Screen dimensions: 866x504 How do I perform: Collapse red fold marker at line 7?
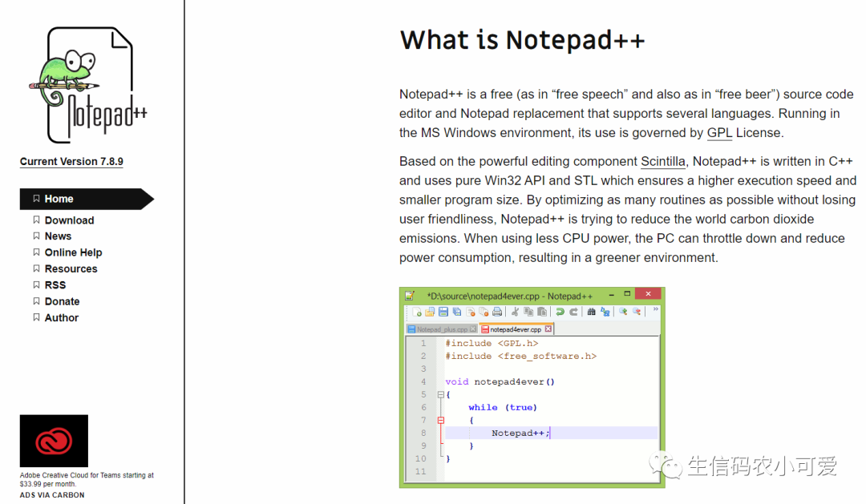tap(441, 421)
